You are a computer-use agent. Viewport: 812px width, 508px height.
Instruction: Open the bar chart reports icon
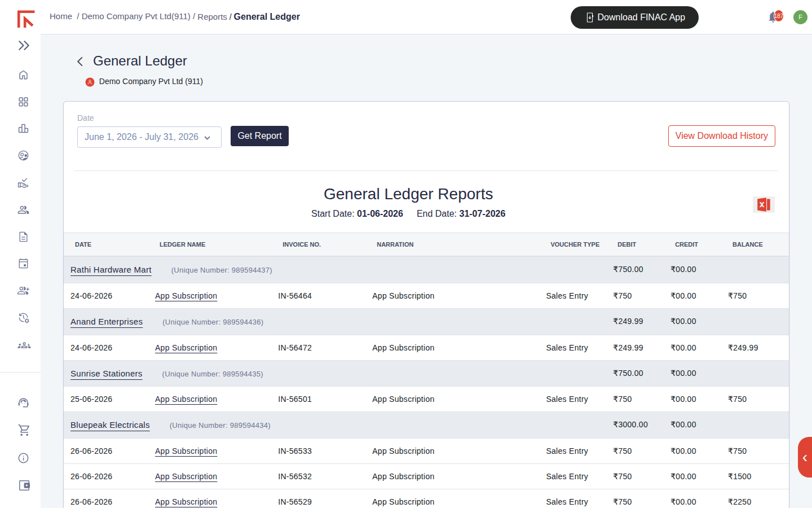tap(23, 129)
